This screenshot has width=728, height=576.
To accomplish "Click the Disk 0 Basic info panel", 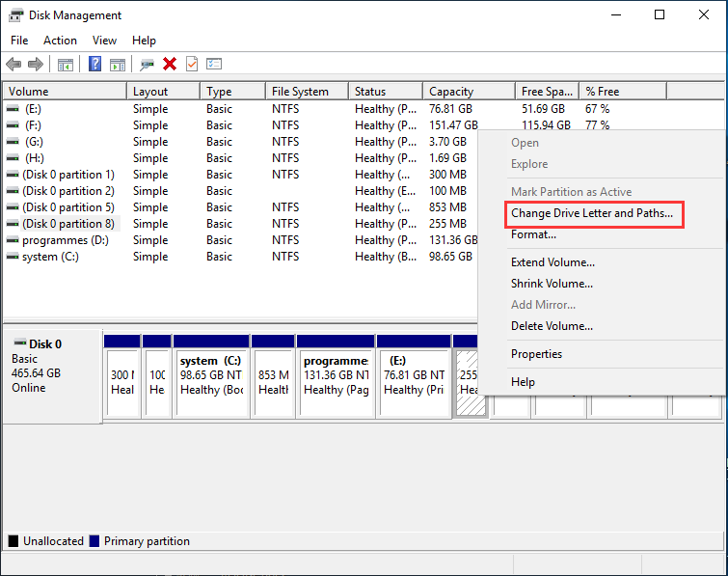I will (52, 376).
